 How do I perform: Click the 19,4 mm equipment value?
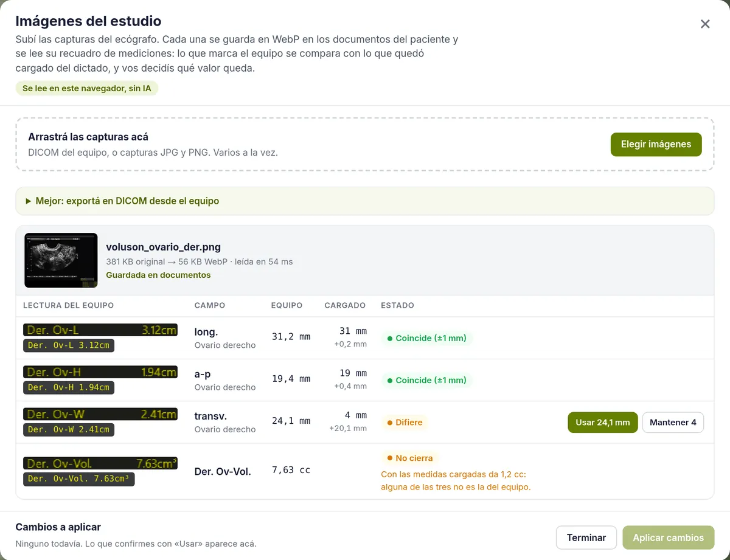pyautogui.click(x=291, y=379)
